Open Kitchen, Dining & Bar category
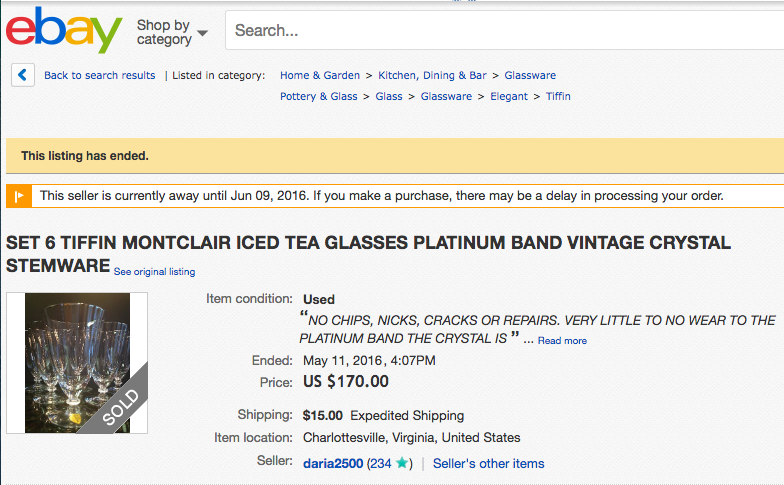 (432, 76)
